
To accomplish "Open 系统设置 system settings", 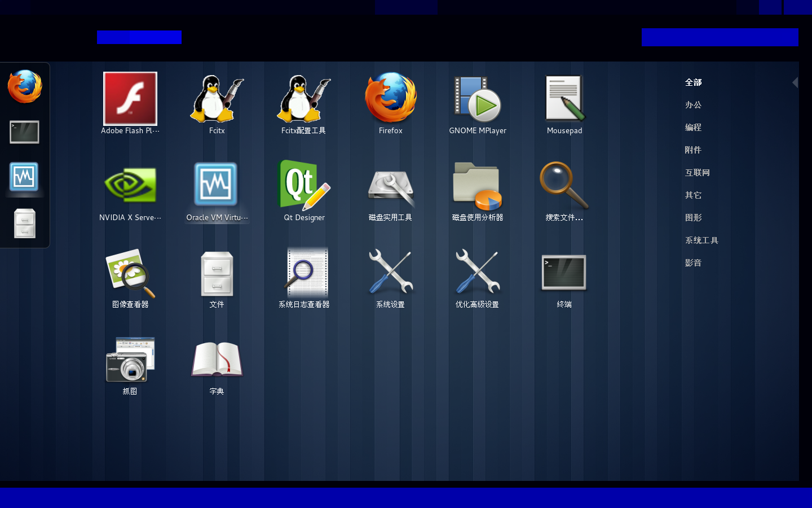I will point(391,277).
